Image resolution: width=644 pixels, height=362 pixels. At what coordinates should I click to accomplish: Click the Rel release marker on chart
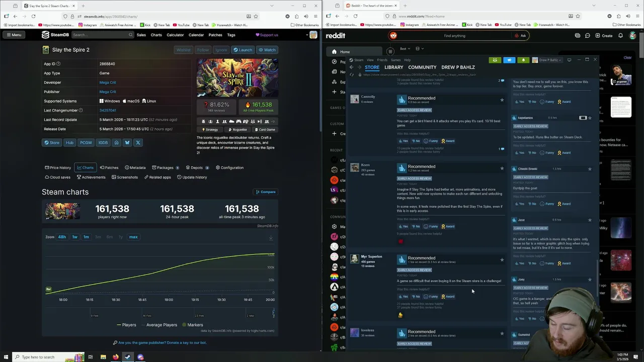click(x=48, y=289)
